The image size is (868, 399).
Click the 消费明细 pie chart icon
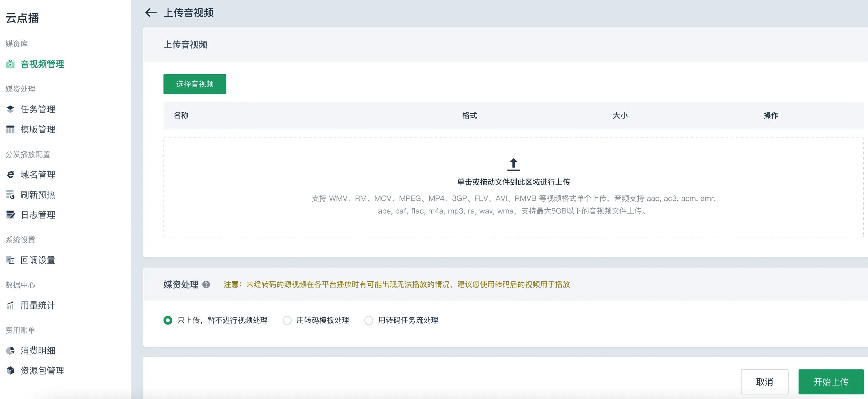point(10,350)
